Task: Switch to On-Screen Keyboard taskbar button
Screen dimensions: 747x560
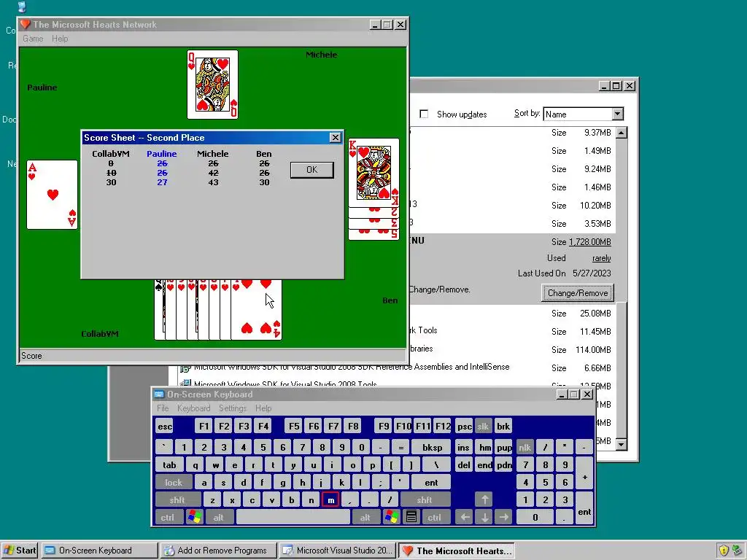Action: pos(99,551)
